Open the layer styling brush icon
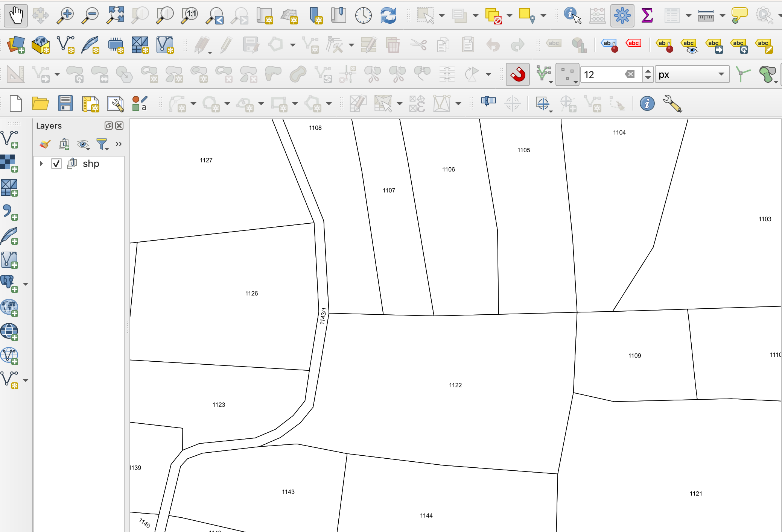The width and height of the screenshot is (782, 532). tap(45, 144)
